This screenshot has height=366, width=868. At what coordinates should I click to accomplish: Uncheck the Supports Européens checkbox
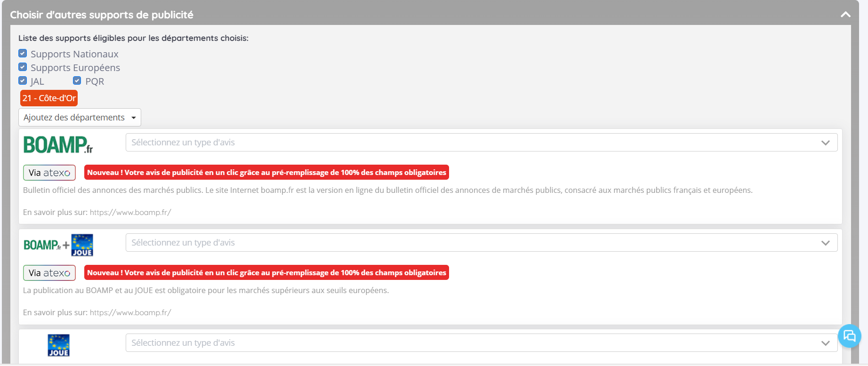tap(23, 67)
